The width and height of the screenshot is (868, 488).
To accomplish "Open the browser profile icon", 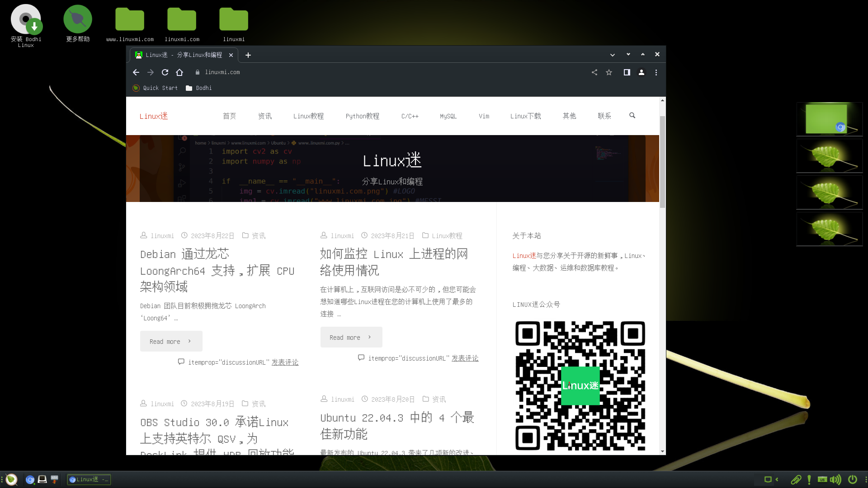I will (642, 72).
